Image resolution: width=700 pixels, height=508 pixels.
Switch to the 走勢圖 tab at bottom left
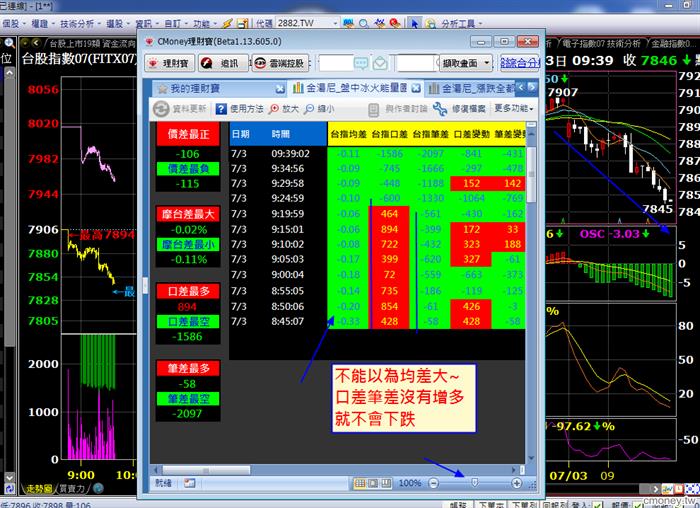coord(39,489)
